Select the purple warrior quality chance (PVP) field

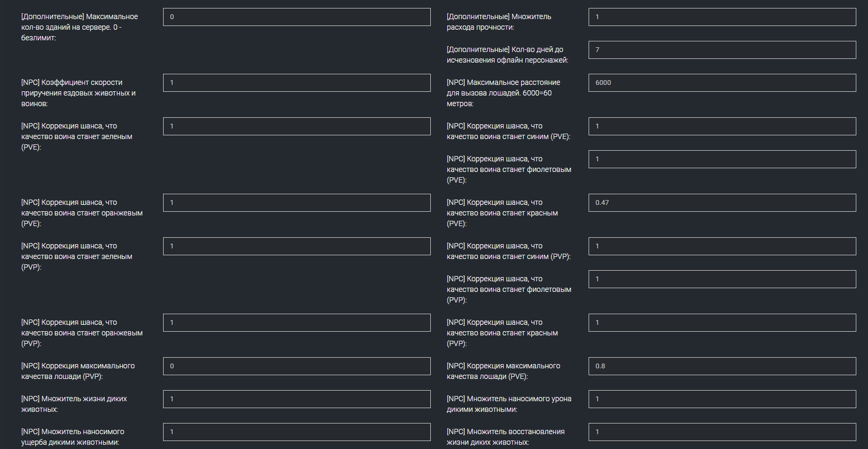pos(722,279)
